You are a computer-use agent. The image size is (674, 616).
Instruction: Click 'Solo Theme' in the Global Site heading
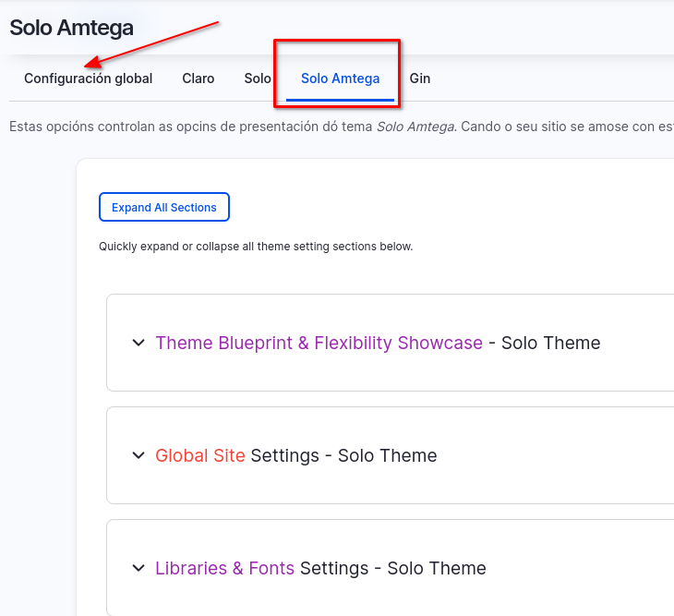tap(387, 455)
